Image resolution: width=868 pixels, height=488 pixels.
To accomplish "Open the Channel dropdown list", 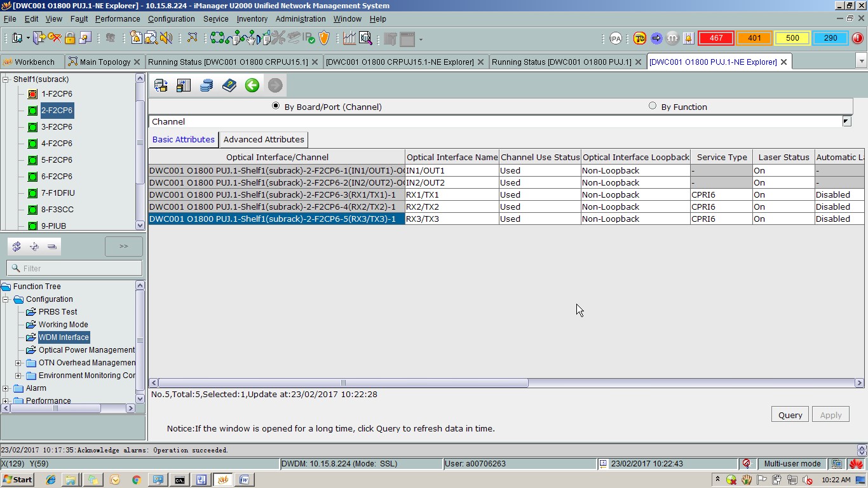I will [x=846, y=121].
